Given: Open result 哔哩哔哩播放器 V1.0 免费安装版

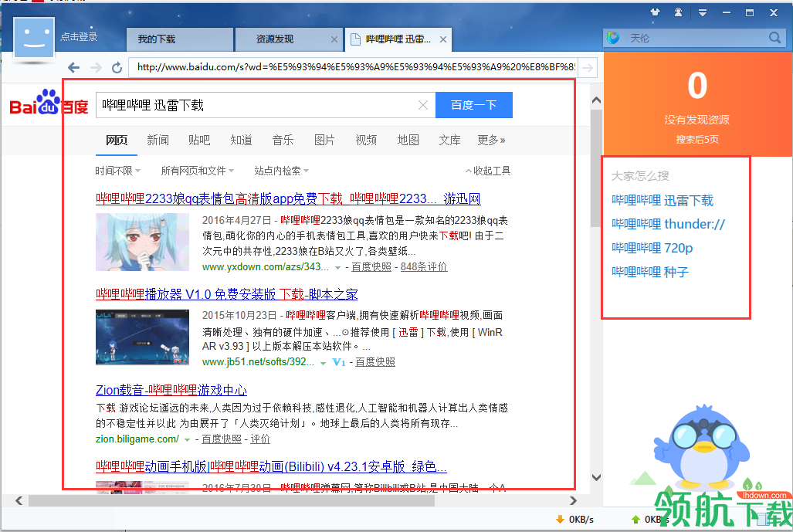Looking at the screenshot, I should (x=226, y=294).
